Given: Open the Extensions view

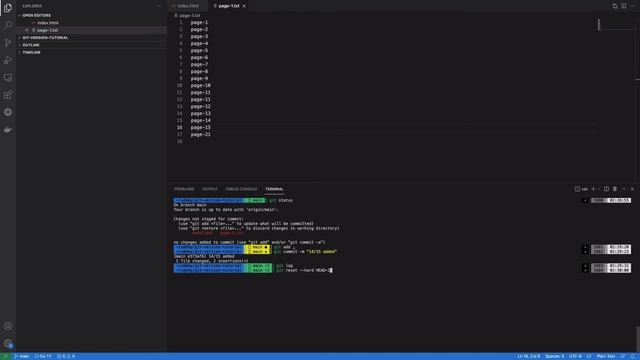Looking at the screenshot, I should [x=8, y=95].
